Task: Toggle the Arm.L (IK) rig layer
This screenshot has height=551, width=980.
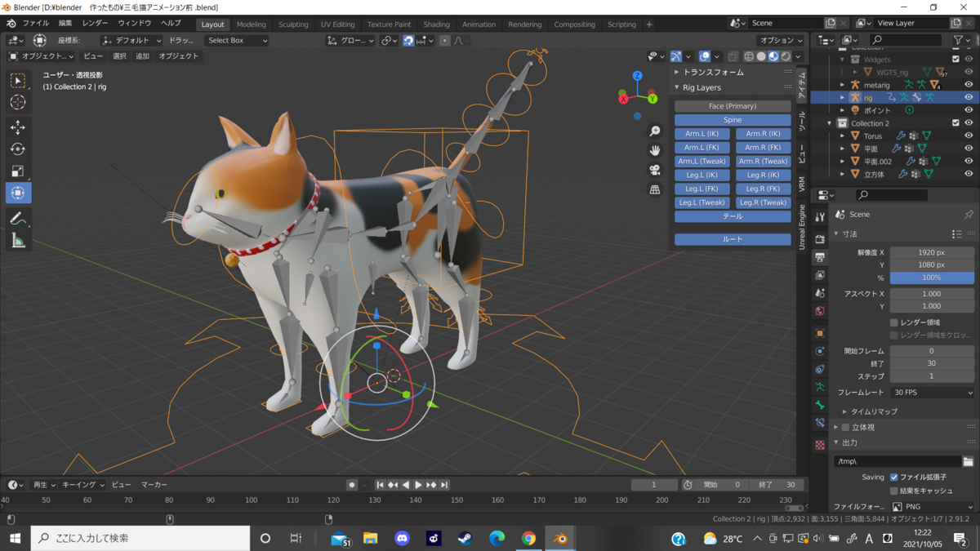Action: (702, 134)
